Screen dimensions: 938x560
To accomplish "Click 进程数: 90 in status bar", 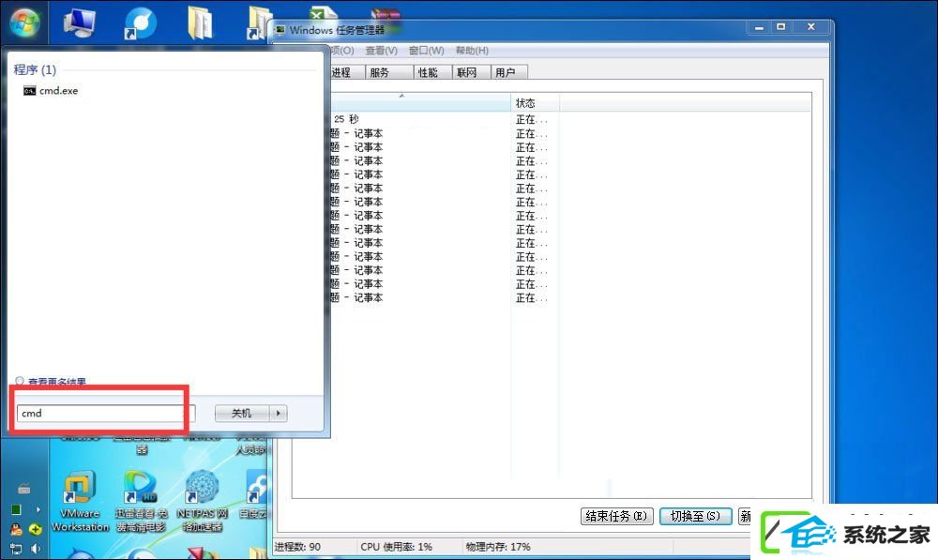I will 298,547.
